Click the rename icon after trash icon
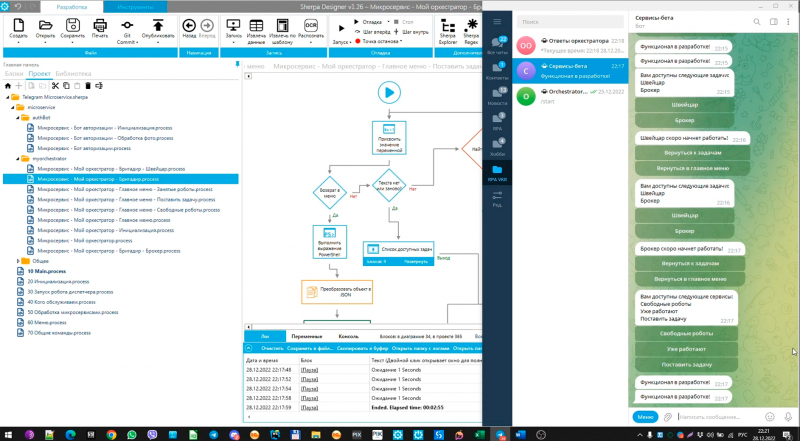Viewport: 800px width, 441px height. point(99,86)
